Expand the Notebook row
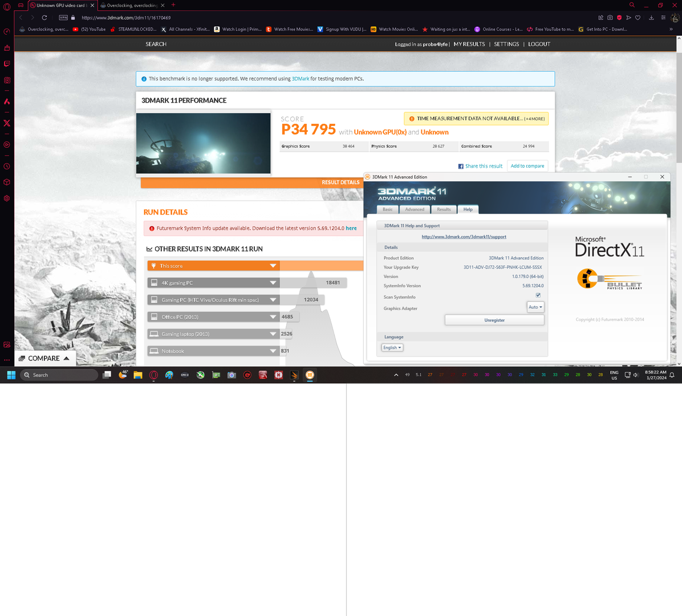Screen dimensions: 682x616 pos(213,351)
